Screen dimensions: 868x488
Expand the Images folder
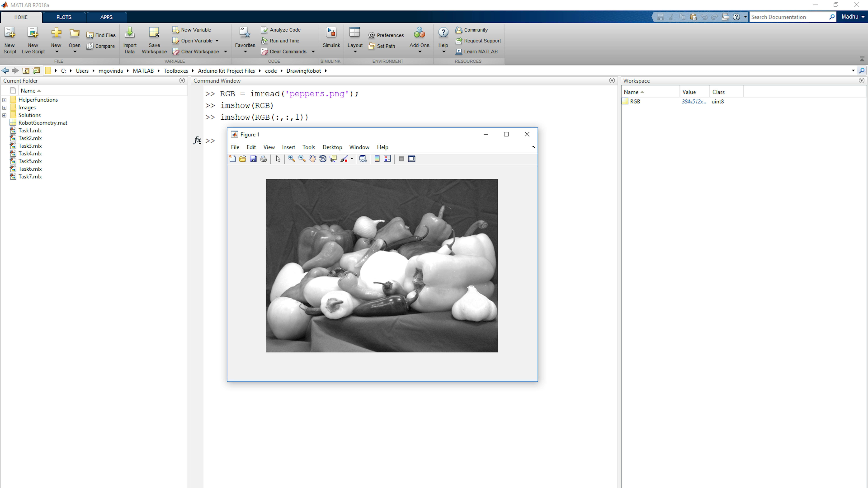point(4,108)
